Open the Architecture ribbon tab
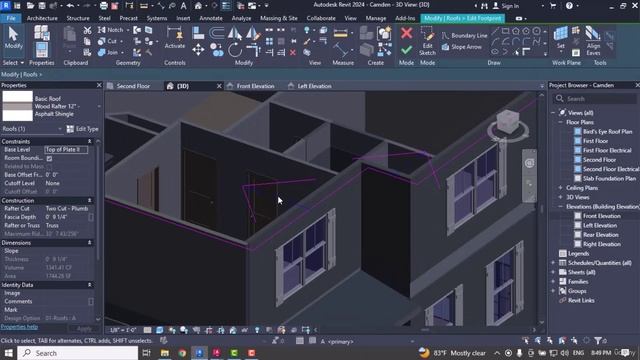The width and height of the screenshot is (640, 360). [42, 18]
